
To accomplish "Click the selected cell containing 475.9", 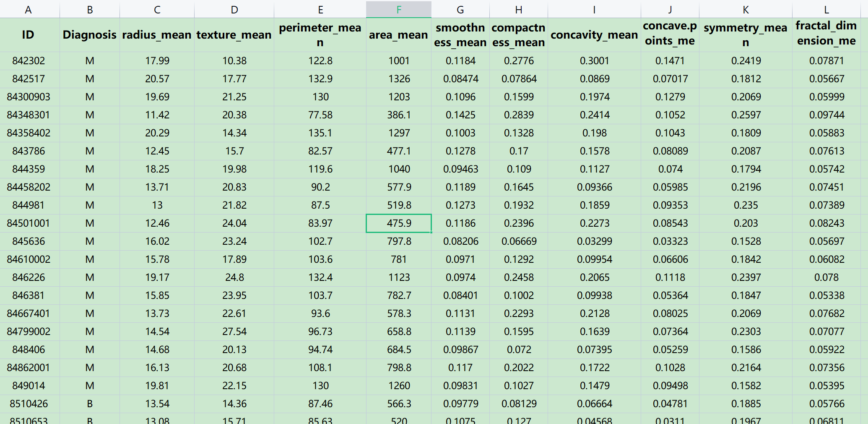I will pyautogui.click(x=398, y=223).
